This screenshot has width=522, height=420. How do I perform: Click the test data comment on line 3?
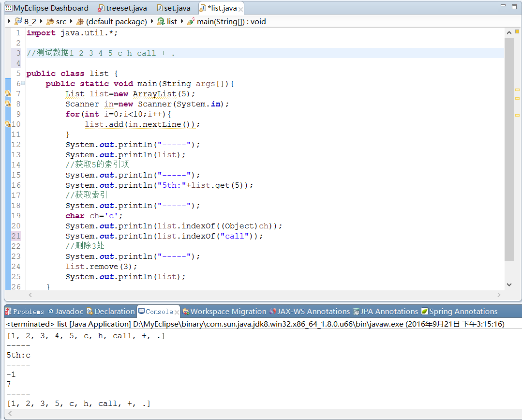tap(101, 53)
